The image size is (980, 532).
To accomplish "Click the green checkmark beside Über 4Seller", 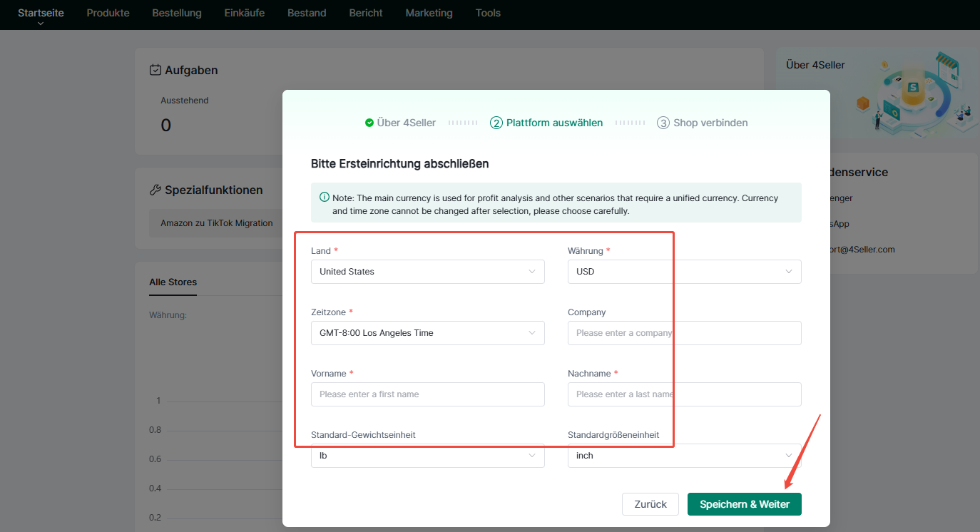I will click(369, 123).
